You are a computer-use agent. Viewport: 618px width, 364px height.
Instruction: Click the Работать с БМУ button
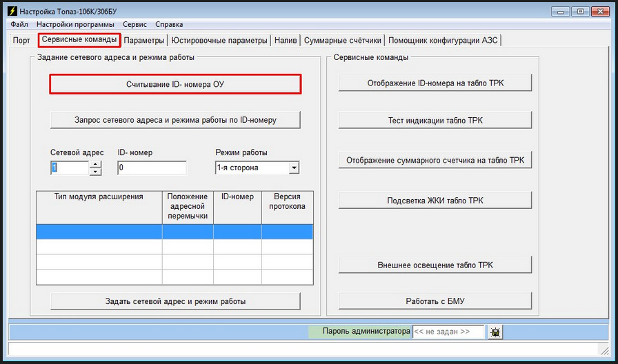pos(435,301)
